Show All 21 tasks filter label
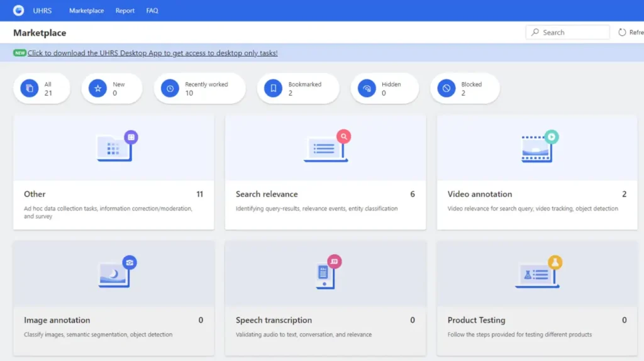Screen dimensions: 644x361 (x=48, y=89)
